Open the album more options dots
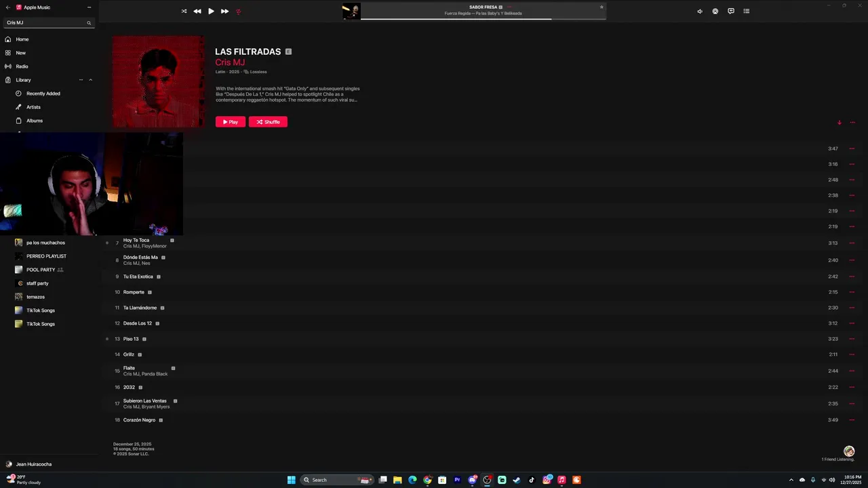Image resolution: width=868 pixels, height=488 pixels. click(852, 123)
